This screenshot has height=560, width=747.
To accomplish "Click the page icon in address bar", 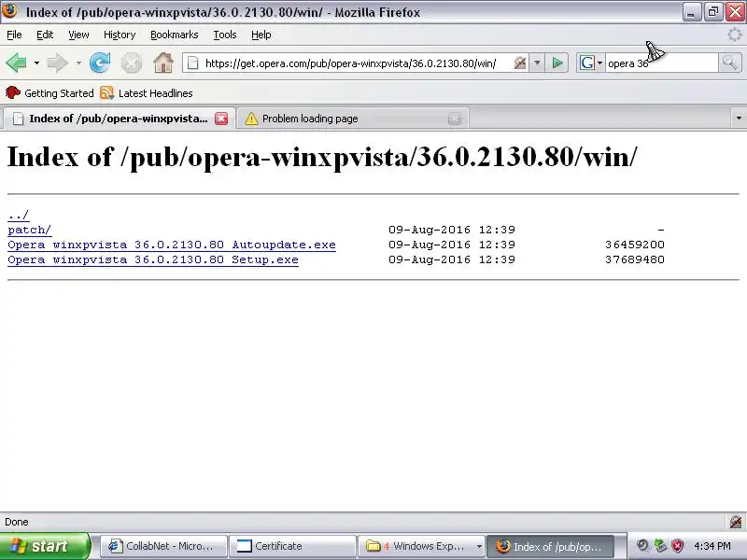I will click(x=193, y=63).
